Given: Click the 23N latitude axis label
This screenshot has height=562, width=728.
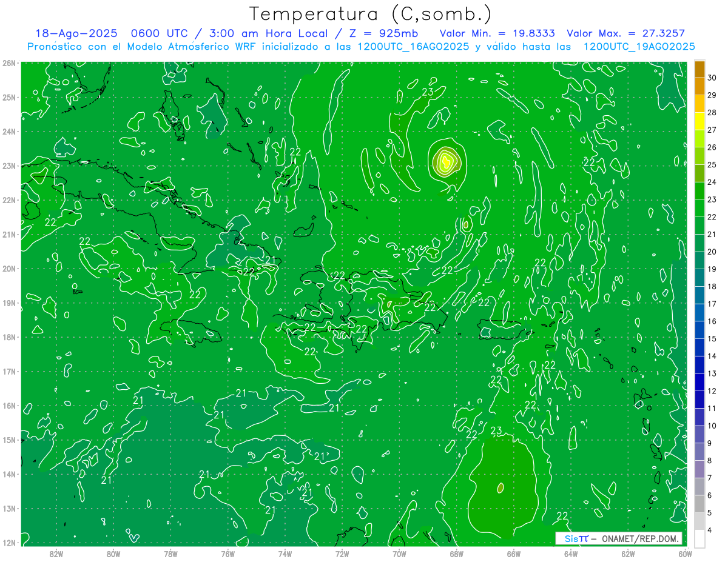Looking at the screenshot, I should click(8, 166).
